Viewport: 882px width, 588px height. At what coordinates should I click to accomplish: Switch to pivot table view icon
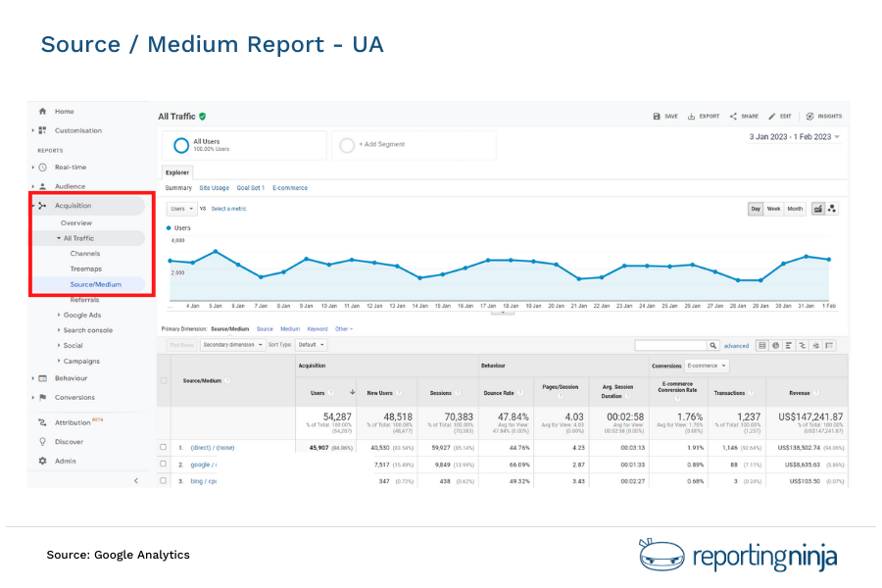tap(829, 346)
